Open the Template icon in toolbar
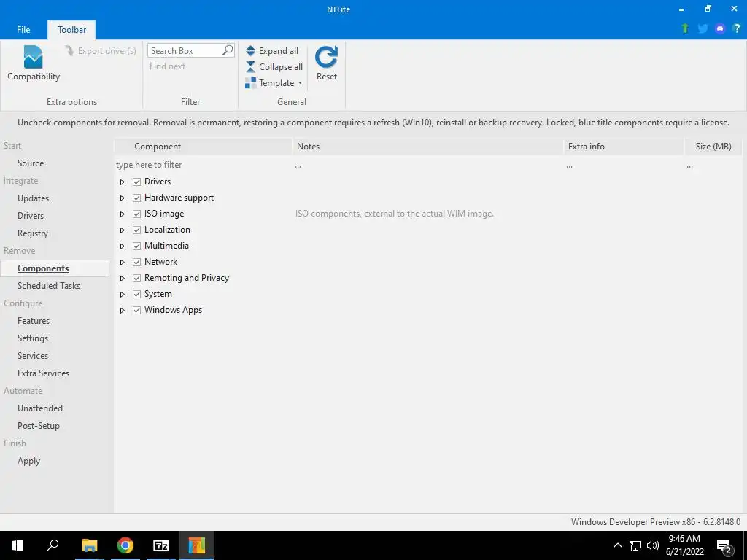747x560 pixels. [x=251, y=83]
